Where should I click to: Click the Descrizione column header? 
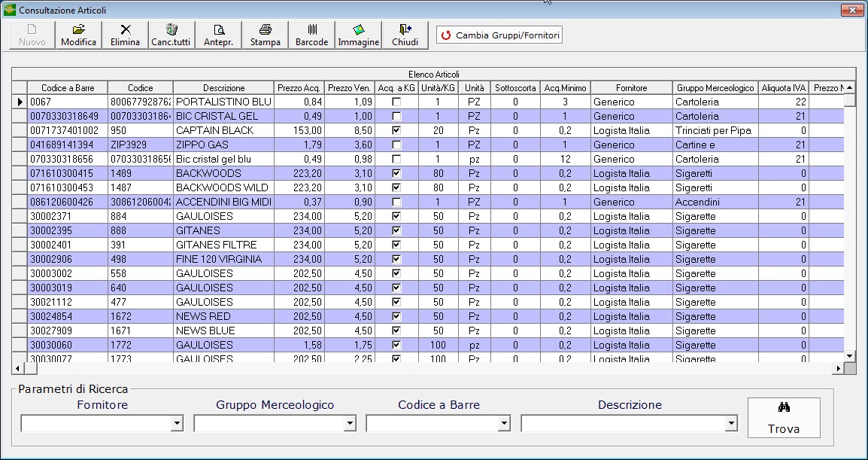click(223, 87)
